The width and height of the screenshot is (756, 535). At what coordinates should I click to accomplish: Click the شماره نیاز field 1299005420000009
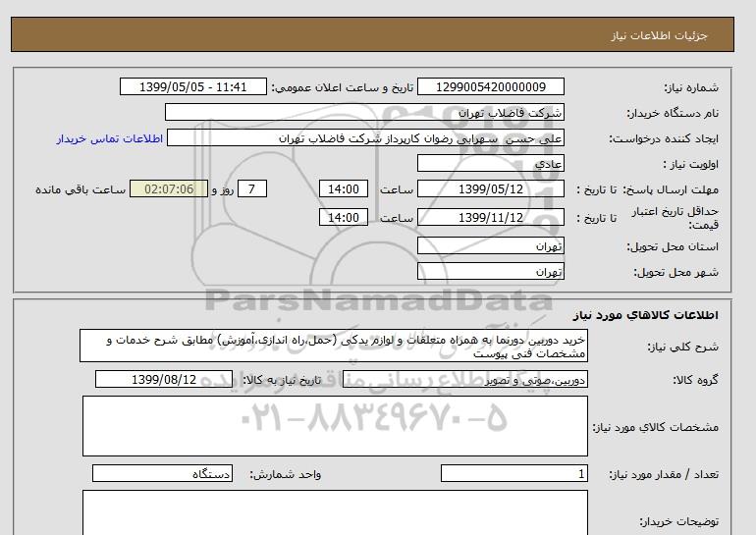click(x=490, y=86)
